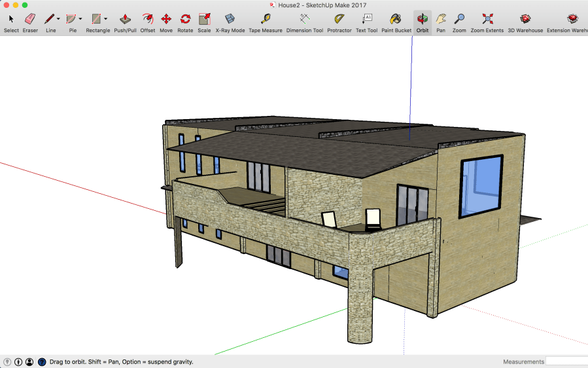Image resolution: width=588 pixels, height=368 pixels.
Task: Expand the Rectangle tool dropdown arrow
Action: 105,19
